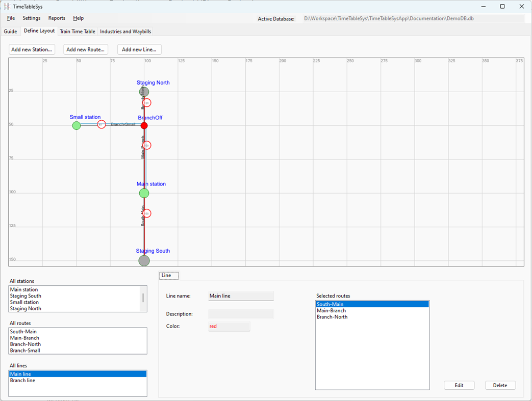Screen dimensions: 532x401
Task: Open the Settings menu
Action: point(31,18)
